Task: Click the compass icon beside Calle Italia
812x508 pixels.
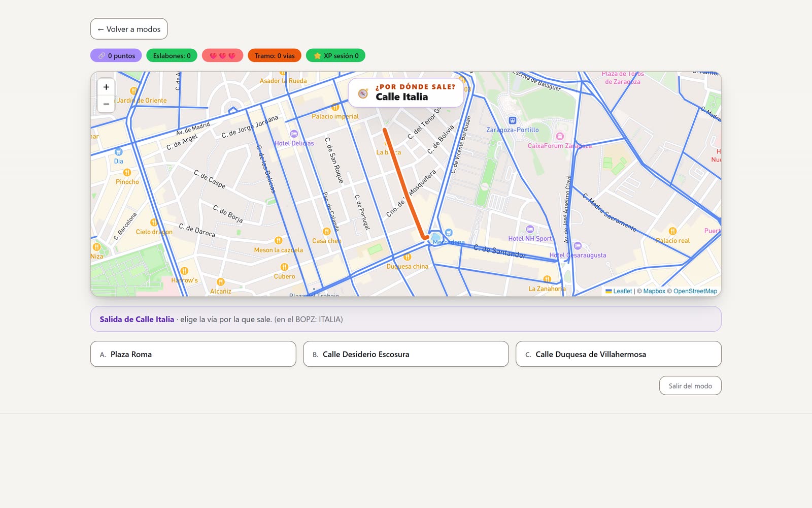Action: (x=363, y=93)
